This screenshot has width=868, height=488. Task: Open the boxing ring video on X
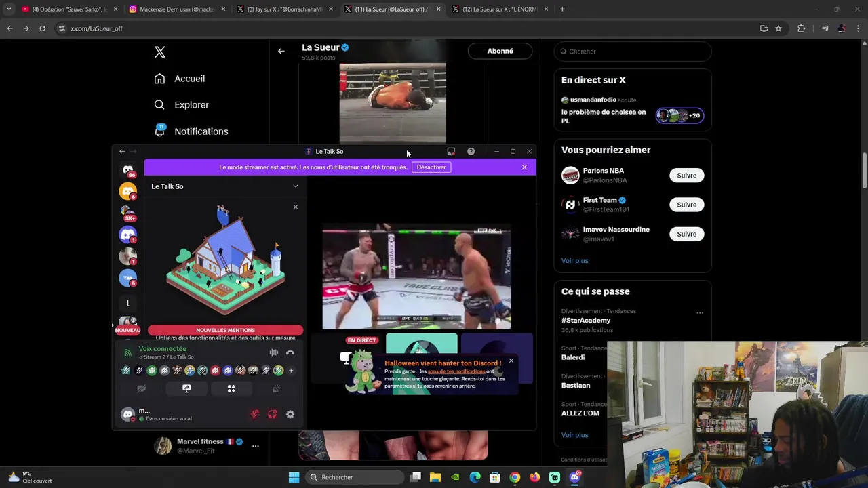coord(393,102)
